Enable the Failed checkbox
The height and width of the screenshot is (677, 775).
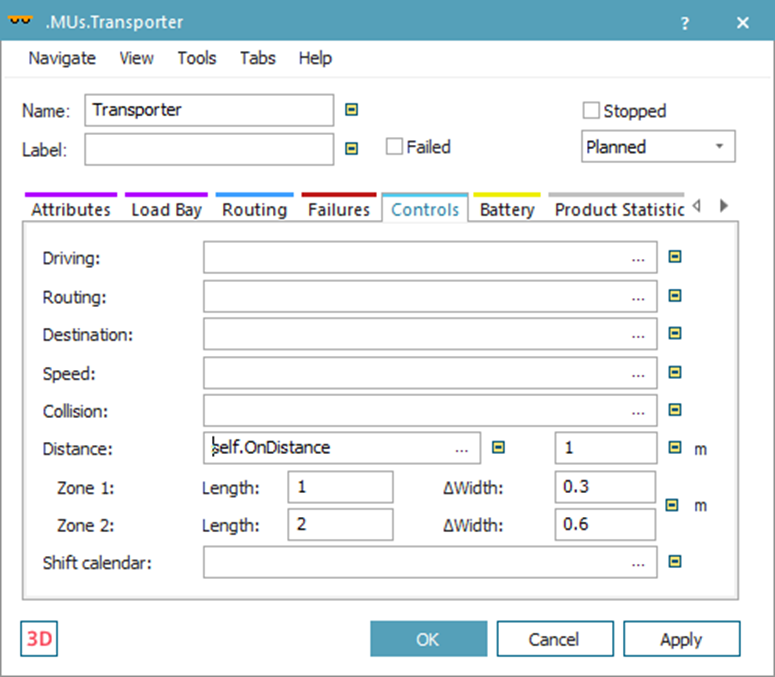(395, 147)
